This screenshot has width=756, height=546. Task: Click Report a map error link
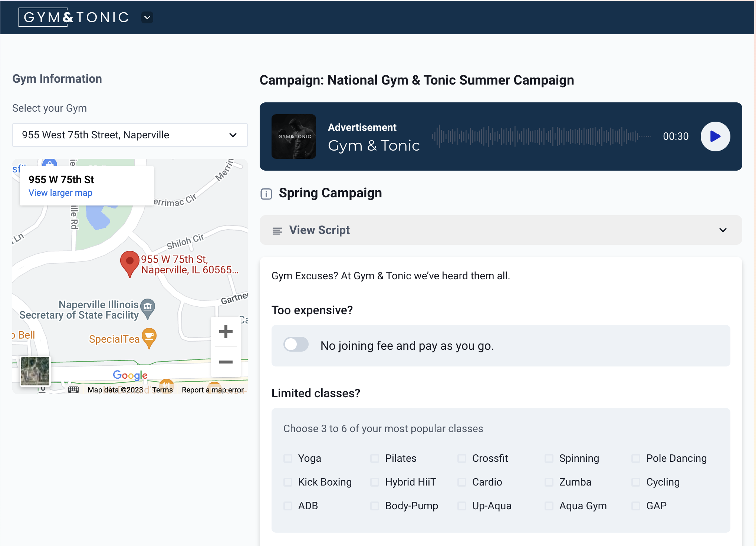213,390
